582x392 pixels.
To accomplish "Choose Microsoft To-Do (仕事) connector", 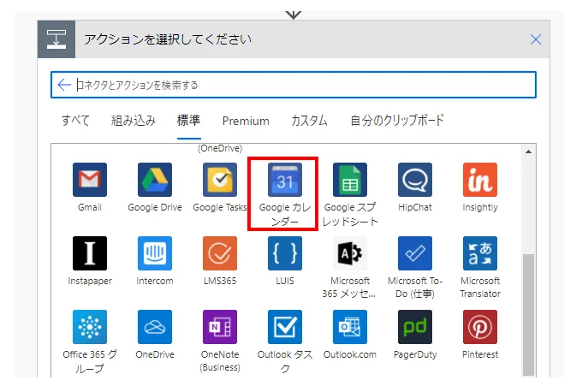I will (x=415, y=253).
